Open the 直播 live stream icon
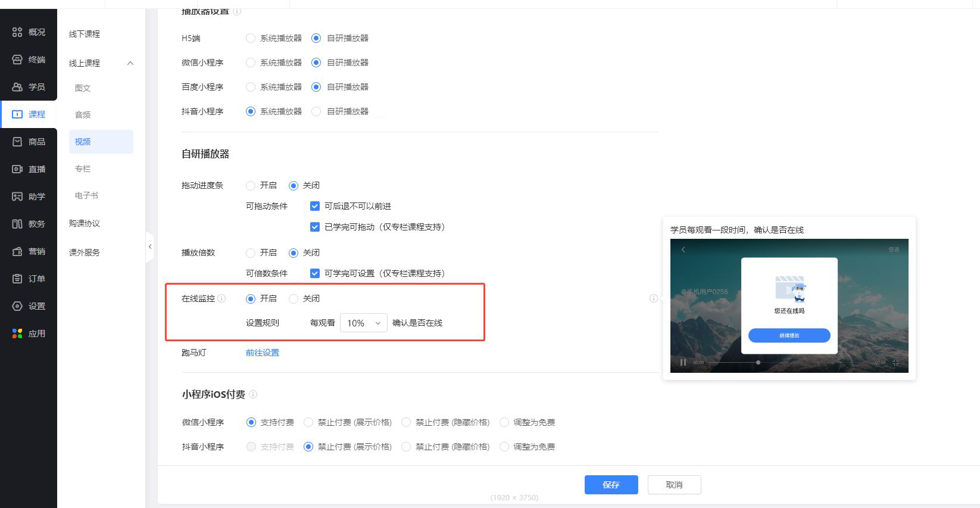 click(17, 169)
